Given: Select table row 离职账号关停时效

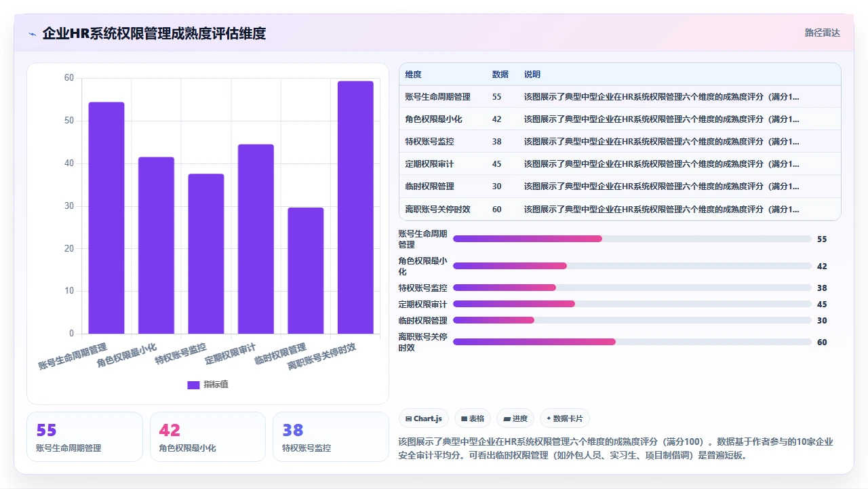Looking at the screenshot, I should pos(620,209).
